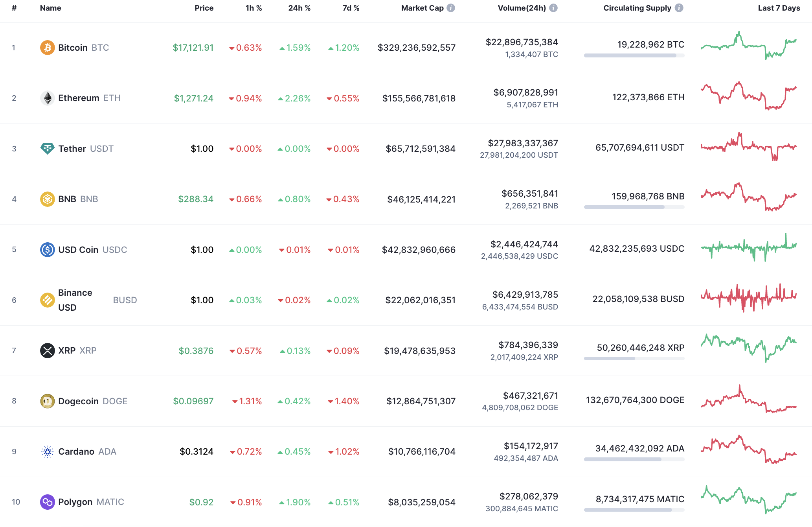Open the Volume(24h) info tooltip icon
Screen dimensions: 812x527
pos(554,7)
